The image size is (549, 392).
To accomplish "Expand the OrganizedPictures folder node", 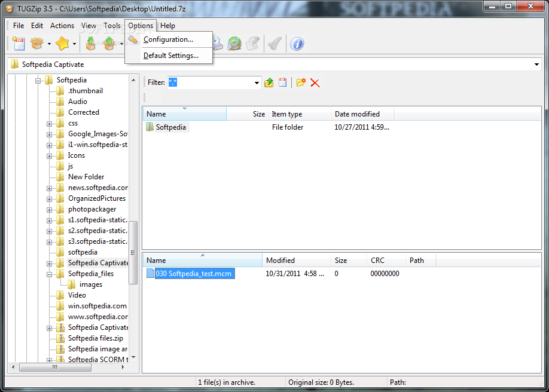I will [49, 199].
